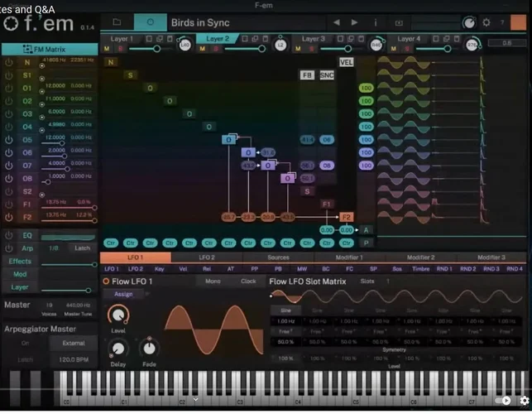Click the LFO Delay knob
The image size is (532, 414).
coord(118,349)
